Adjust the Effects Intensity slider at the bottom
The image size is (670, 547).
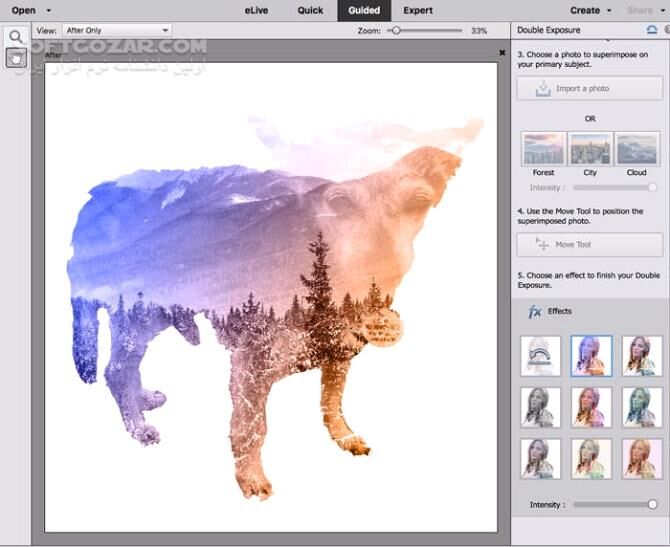652,505
